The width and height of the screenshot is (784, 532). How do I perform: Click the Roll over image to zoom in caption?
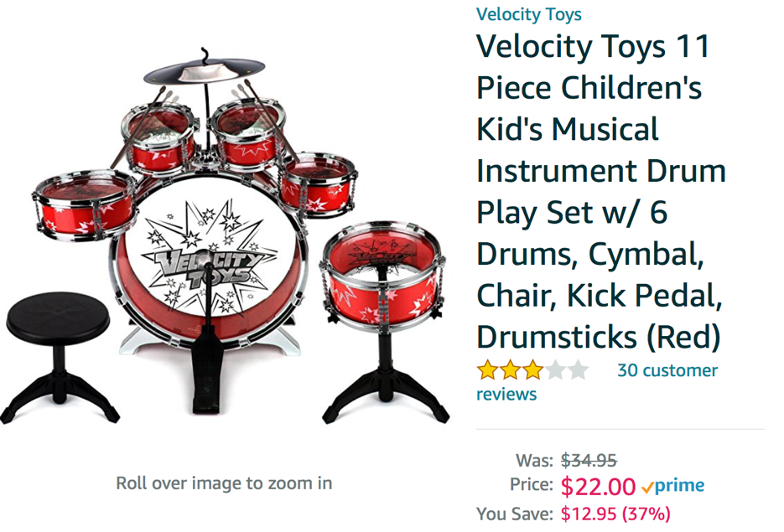[x=224, y=483]
